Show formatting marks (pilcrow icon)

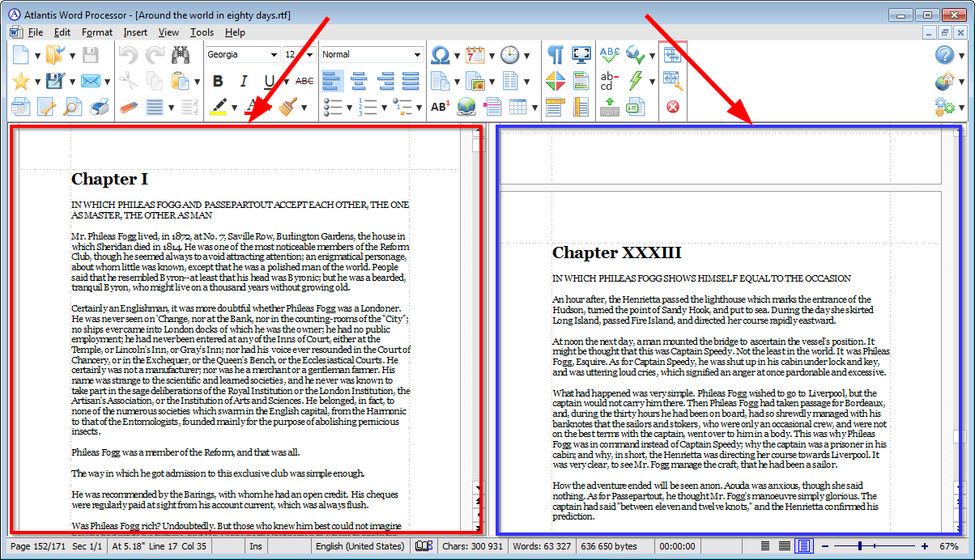[556, 54]
